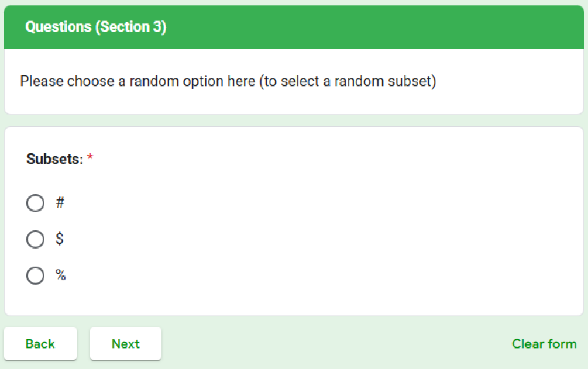Viewport: 588px width, 369px height.
Task: Click the # option label text
Action: [x=60, y=203]
